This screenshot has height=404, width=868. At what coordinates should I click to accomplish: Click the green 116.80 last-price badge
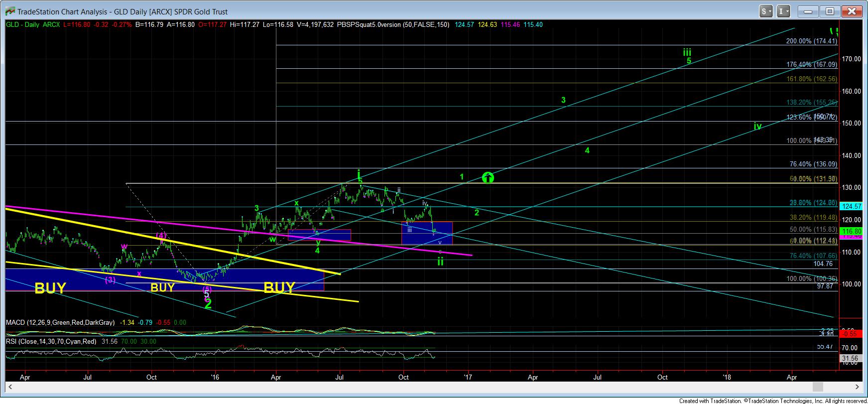pos(851,232)
